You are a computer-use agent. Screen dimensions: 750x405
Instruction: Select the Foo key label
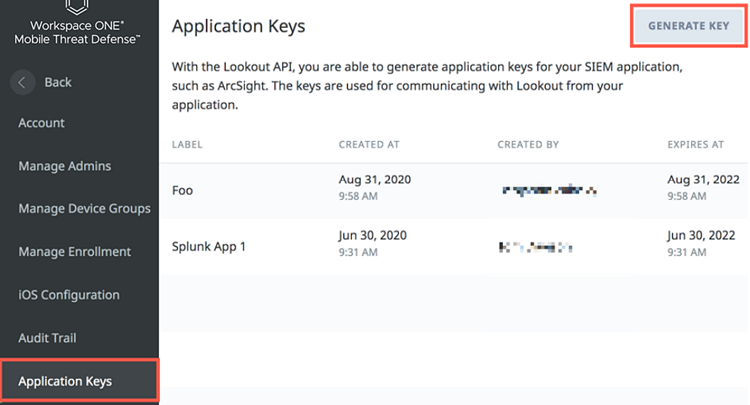(182, 190)
